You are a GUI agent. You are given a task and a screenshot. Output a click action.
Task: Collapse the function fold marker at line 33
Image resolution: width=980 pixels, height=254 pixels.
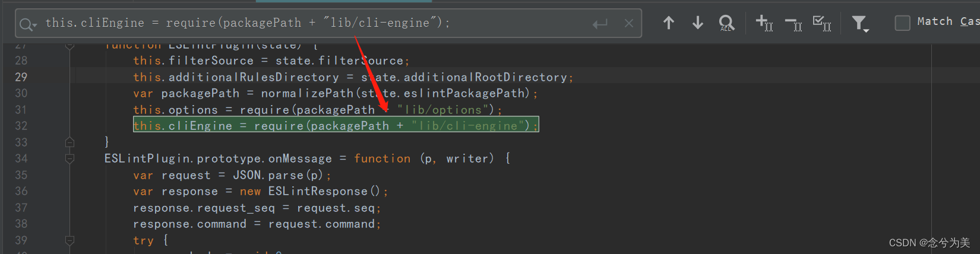[69, 142]
